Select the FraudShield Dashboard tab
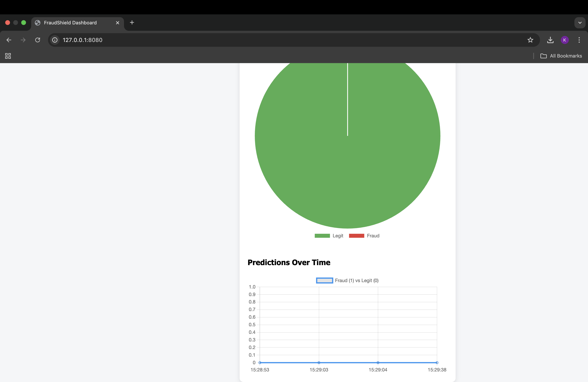Screen dimensions: 588x382 pos(70,23)
